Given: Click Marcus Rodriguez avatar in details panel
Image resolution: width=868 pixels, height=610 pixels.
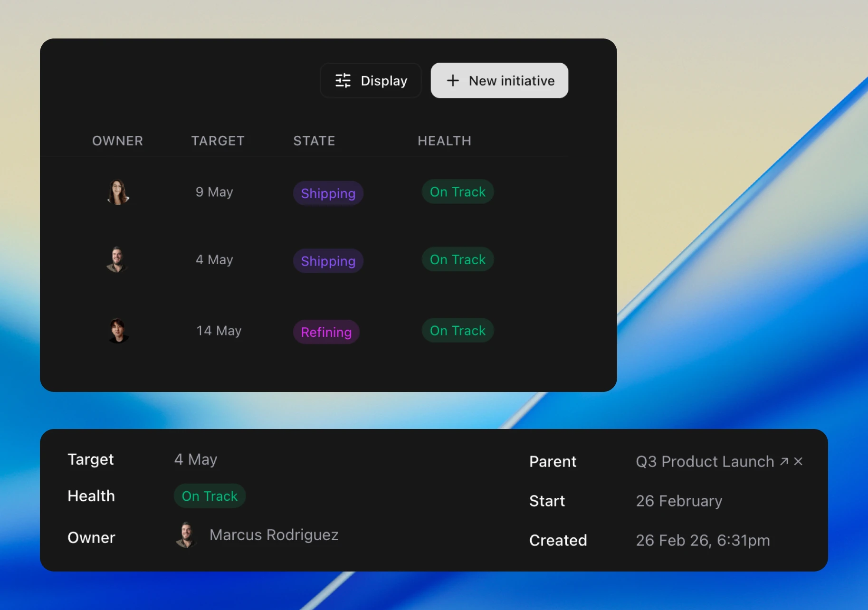Looking at the screenshot, I should pyautogui.click(x=186, y=535).
